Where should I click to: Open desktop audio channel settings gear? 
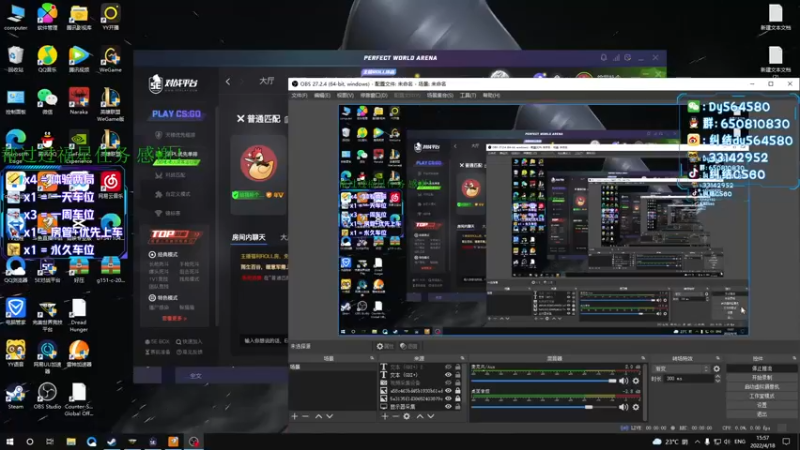pos(636,407)
